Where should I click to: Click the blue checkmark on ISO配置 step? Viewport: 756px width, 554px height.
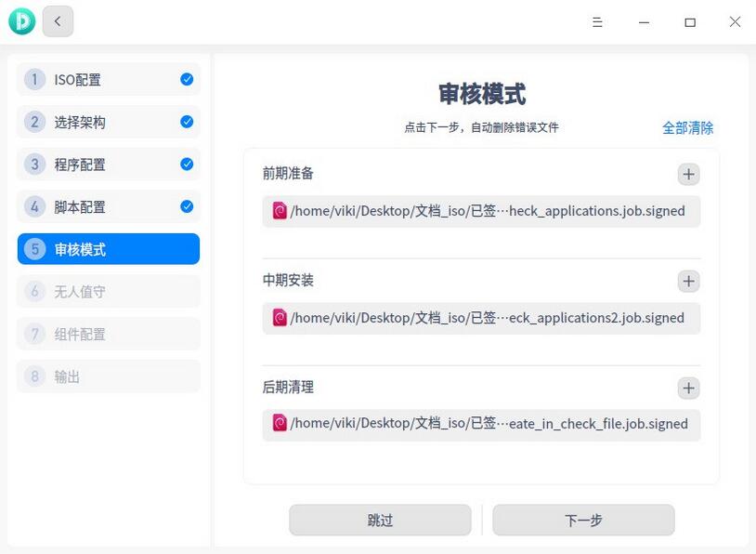[x=188, y=79]
